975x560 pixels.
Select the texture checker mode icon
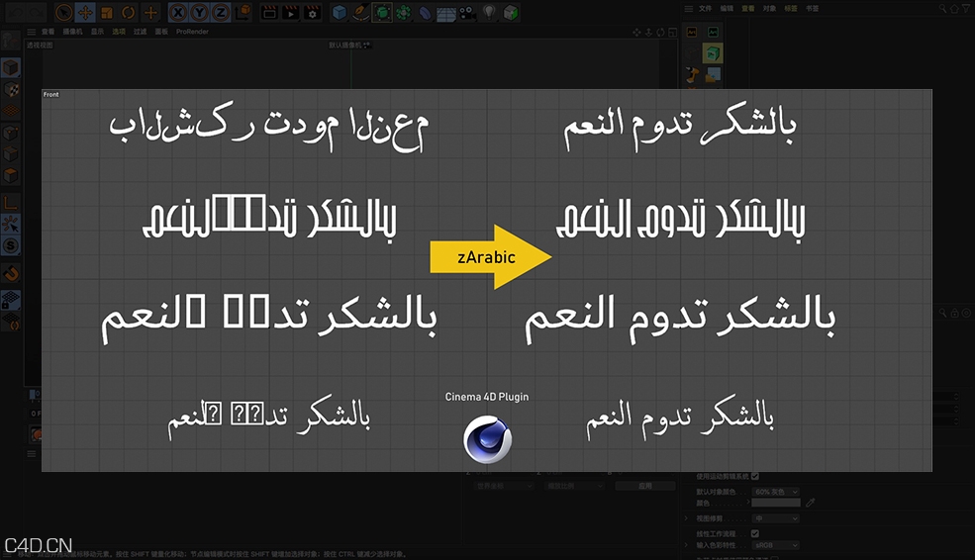pyautogui.click(x=11, y=89)
